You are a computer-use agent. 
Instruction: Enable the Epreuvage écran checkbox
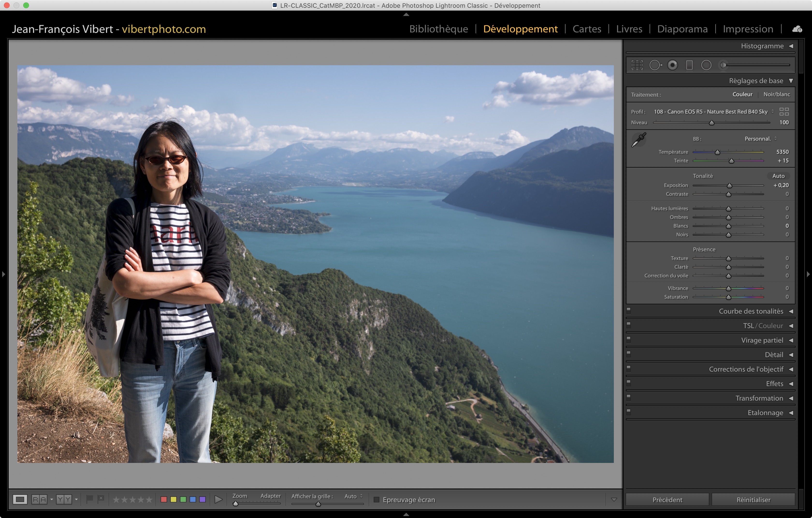point(377,499)
